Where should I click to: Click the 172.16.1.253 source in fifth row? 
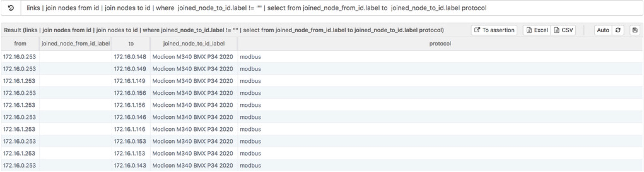(x=19, y=105)
